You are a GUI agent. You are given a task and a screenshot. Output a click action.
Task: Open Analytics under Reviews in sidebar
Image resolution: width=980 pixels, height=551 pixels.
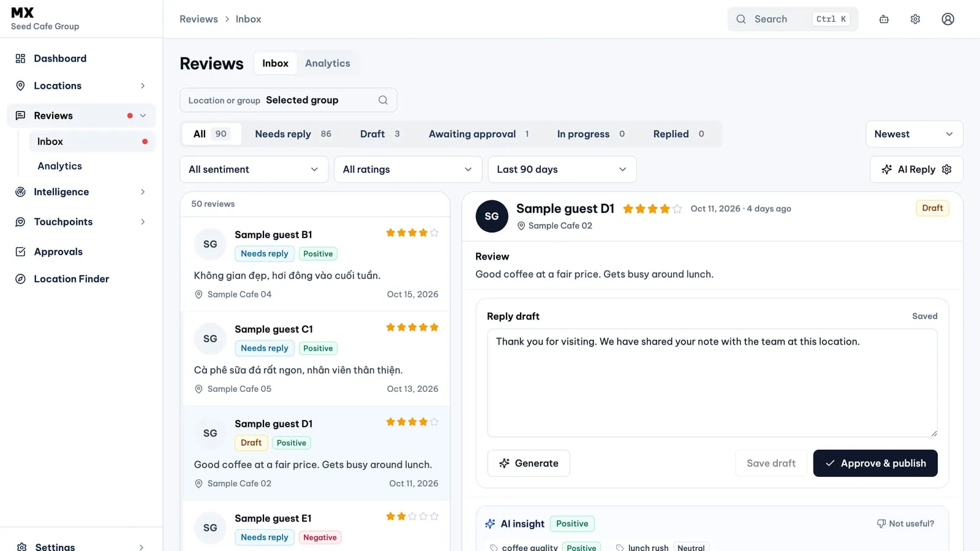[x=59, y=166]
